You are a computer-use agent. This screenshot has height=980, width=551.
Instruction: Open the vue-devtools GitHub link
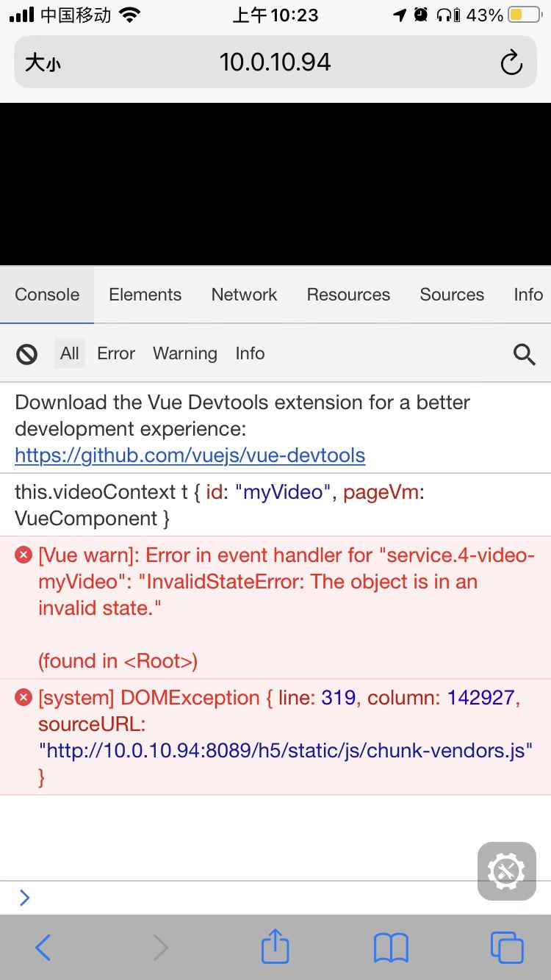(x=190, y=455)
